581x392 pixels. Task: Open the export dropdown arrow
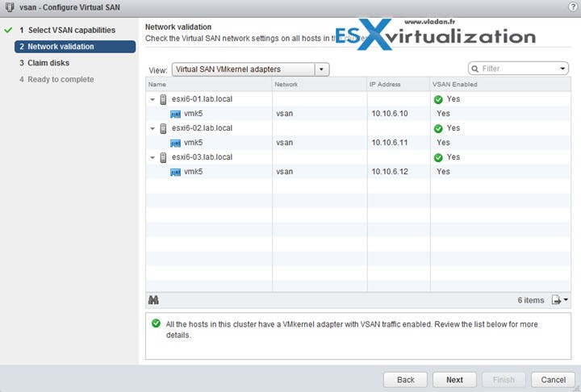click(566, 300)
